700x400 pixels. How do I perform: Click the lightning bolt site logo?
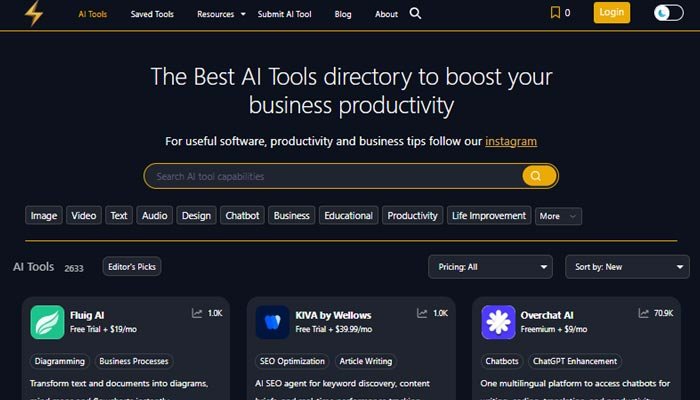click(34, 14)
